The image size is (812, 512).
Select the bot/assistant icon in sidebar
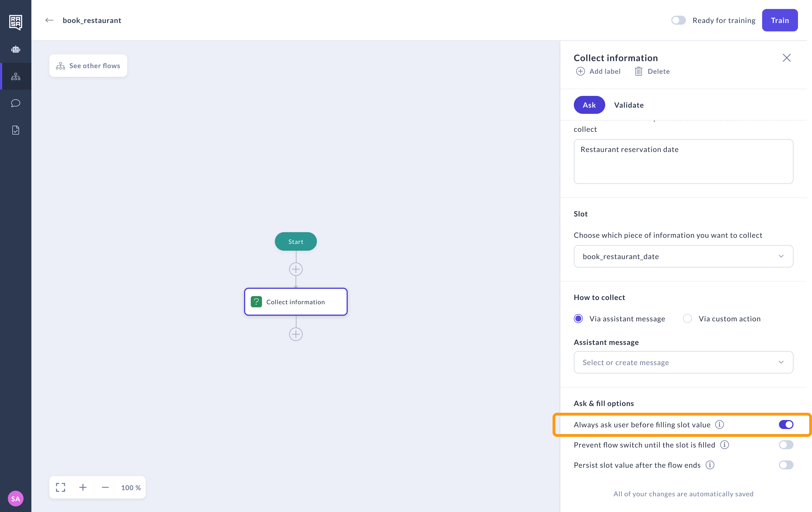click(15, 49)
